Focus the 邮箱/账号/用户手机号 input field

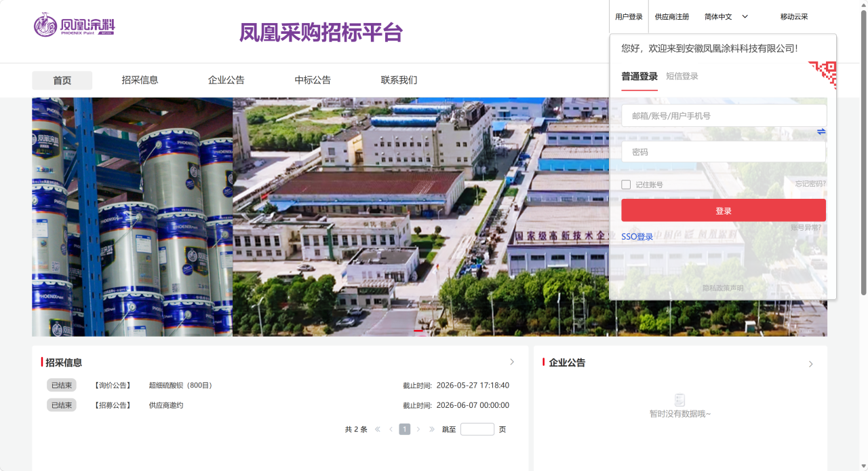[724, 115]
